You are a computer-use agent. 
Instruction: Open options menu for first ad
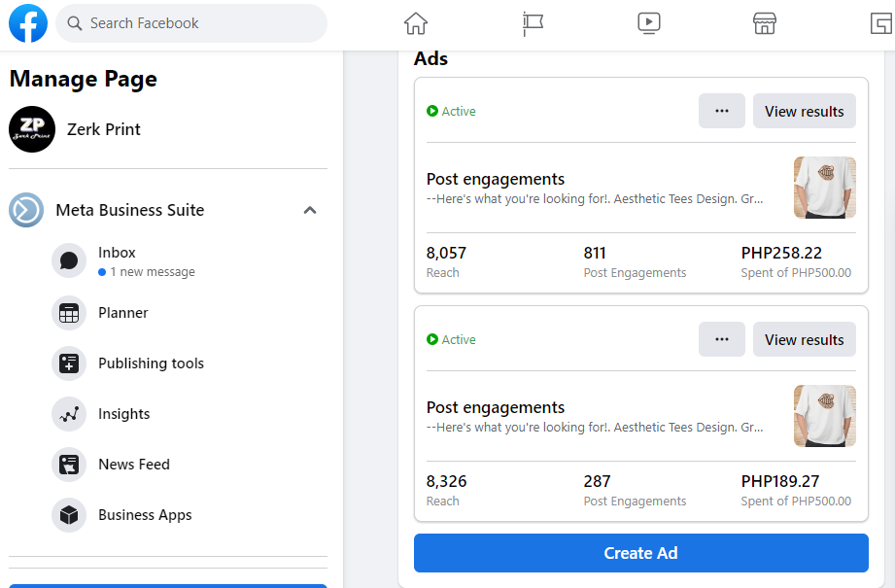click(722, 111)
